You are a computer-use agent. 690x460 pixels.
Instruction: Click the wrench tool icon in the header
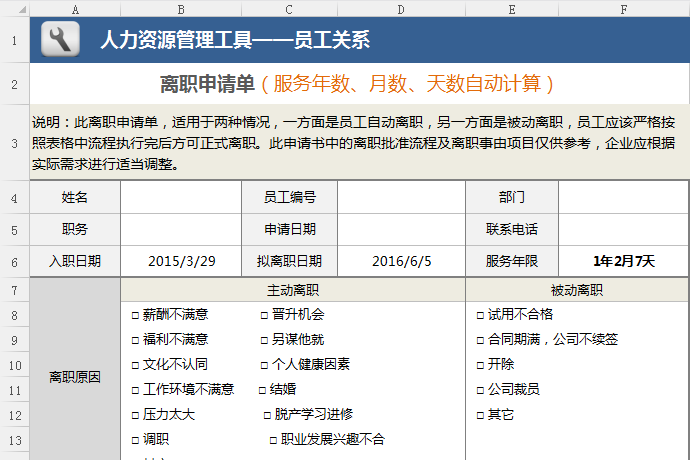point(60,40)
